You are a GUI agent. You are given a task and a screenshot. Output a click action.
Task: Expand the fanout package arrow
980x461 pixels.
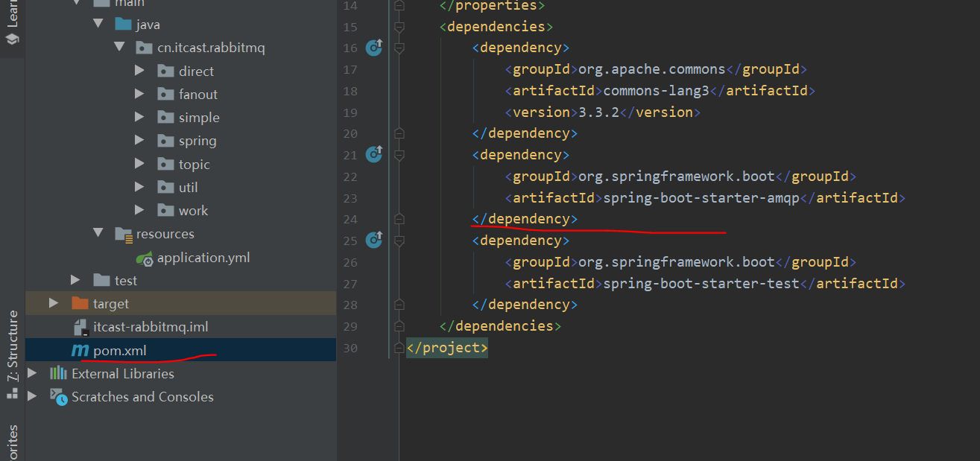point(139,94)
